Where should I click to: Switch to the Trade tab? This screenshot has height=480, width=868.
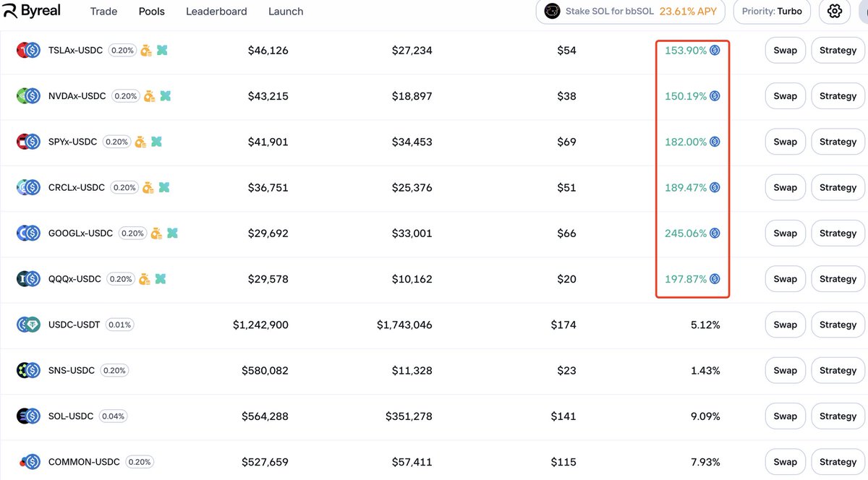[x=103, y=12]
